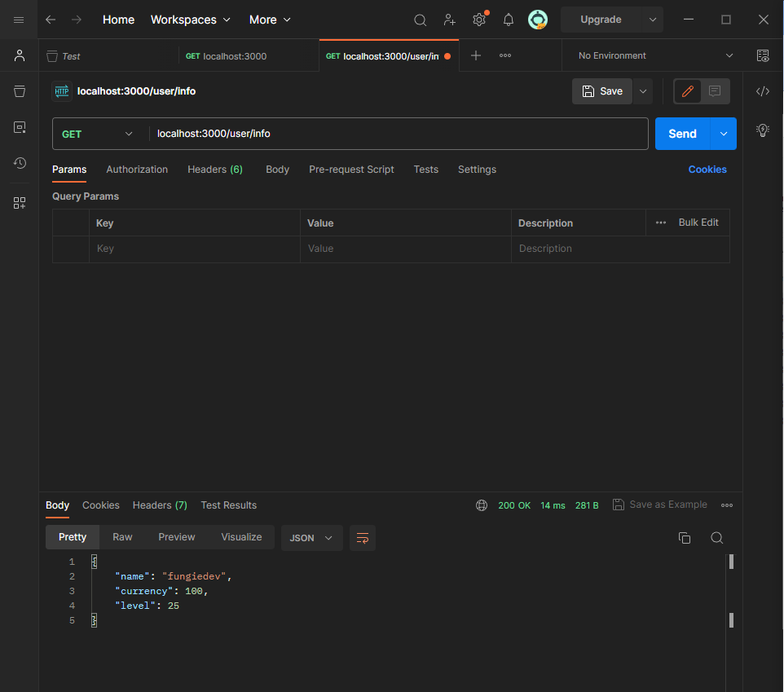Click the query param Key field
This screenshot has height=692, width=784.
click(195, 249)
